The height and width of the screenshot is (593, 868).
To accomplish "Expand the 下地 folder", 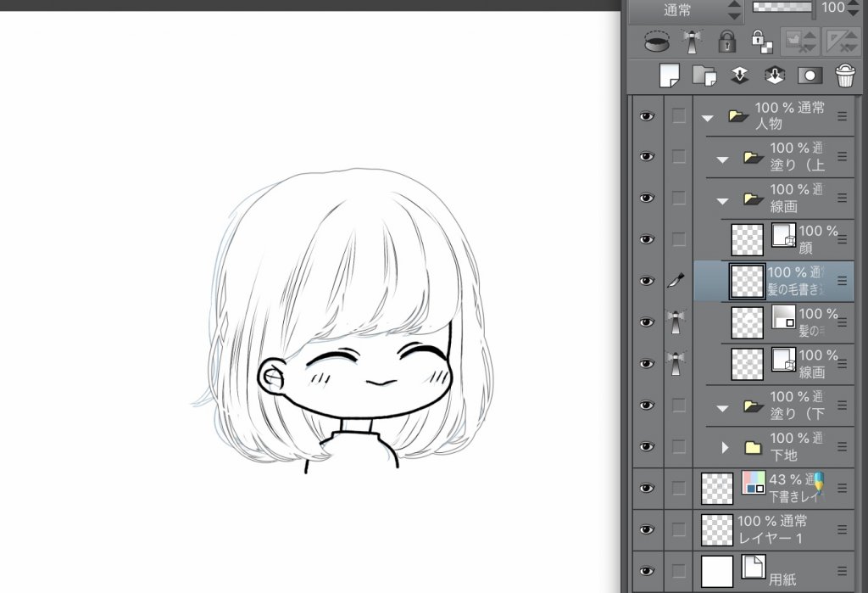I will (725, 446).
